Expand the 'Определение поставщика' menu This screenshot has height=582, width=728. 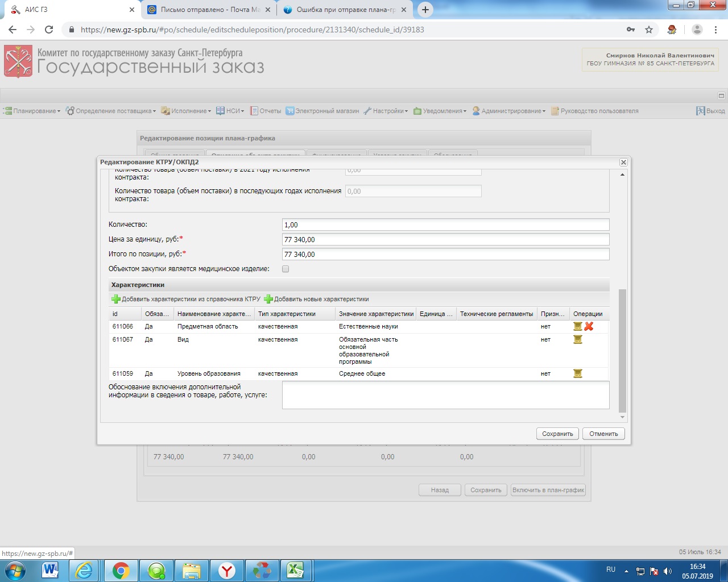coord(111,111)
